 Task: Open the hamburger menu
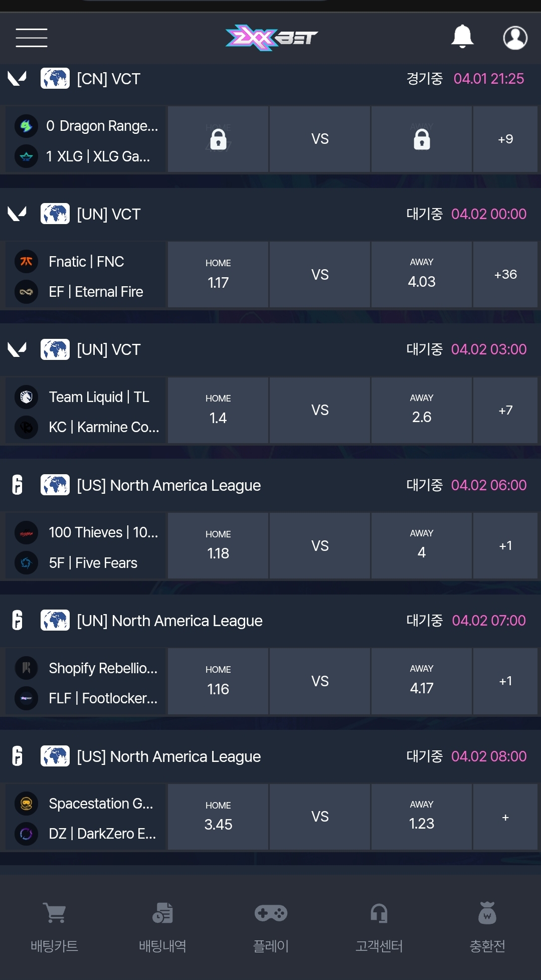(32, 38)
